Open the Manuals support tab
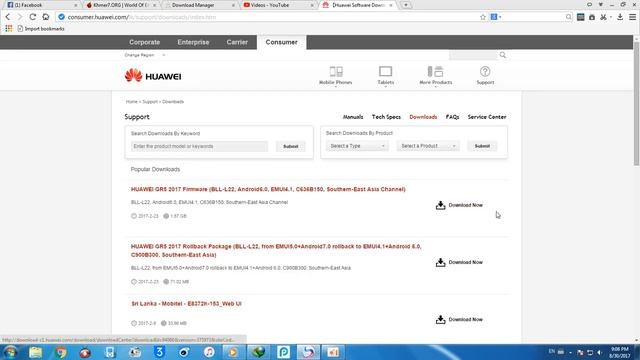 coord(353,117)
